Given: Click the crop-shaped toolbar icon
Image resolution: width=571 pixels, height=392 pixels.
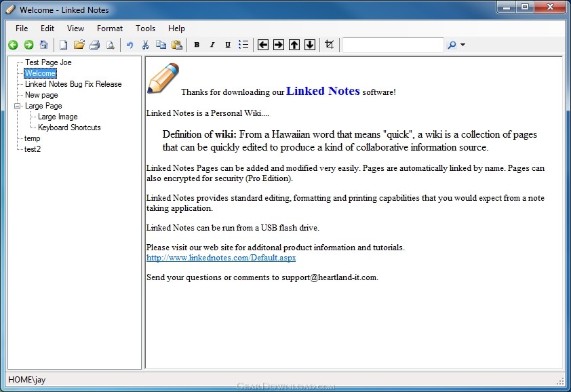Looking at the screenshot, I should click(x=329, y=45).
